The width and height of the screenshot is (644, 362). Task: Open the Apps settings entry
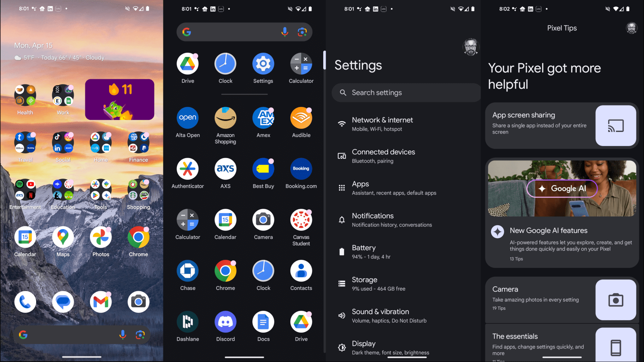(x=404, y=188)
